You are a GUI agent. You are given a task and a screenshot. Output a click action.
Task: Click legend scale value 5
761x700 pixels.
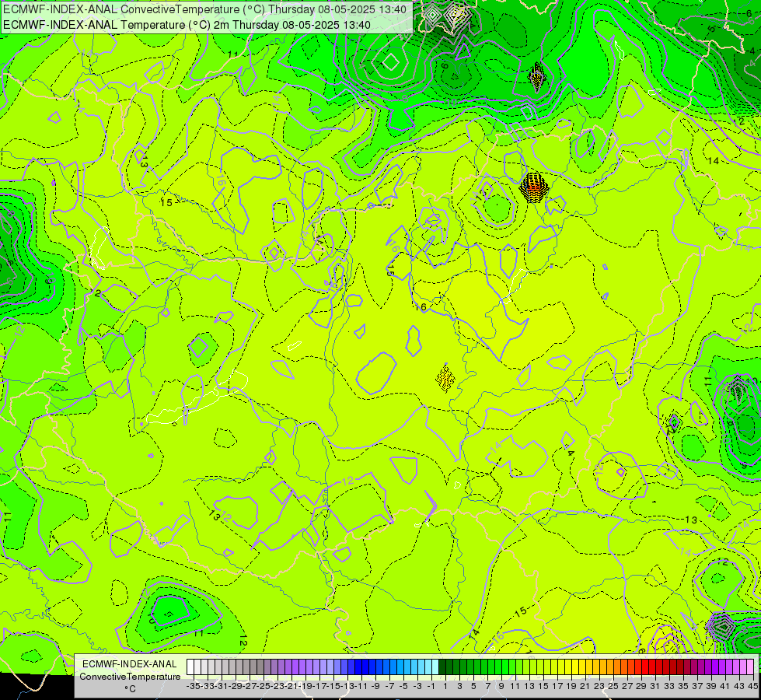coord(473,686)
